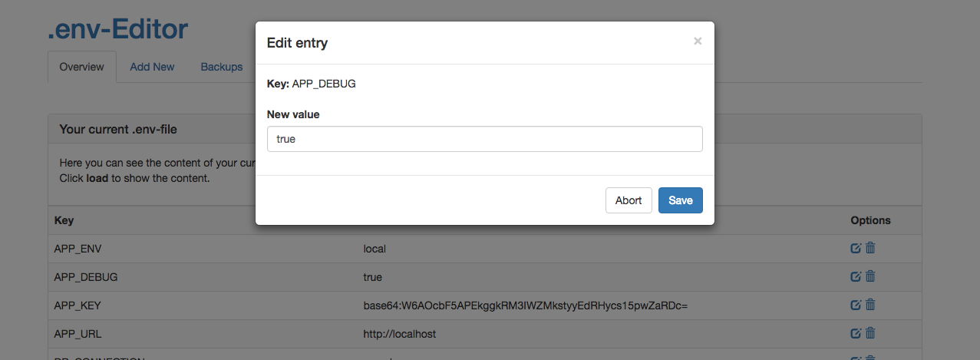Delete the APP_ENV entry via trash icon
The height and width of the screenshot is (360, 980).
click(x=870, y=248)
